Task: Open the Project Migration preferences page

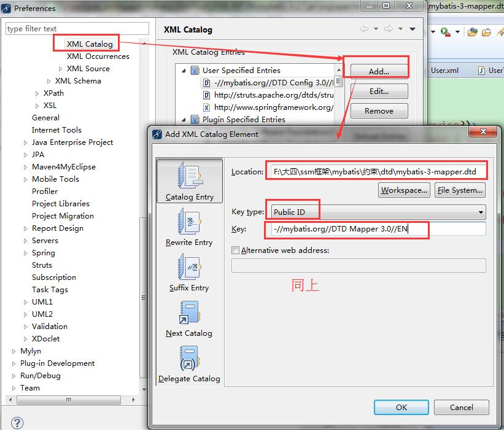Action: click(x=63, y=216)
